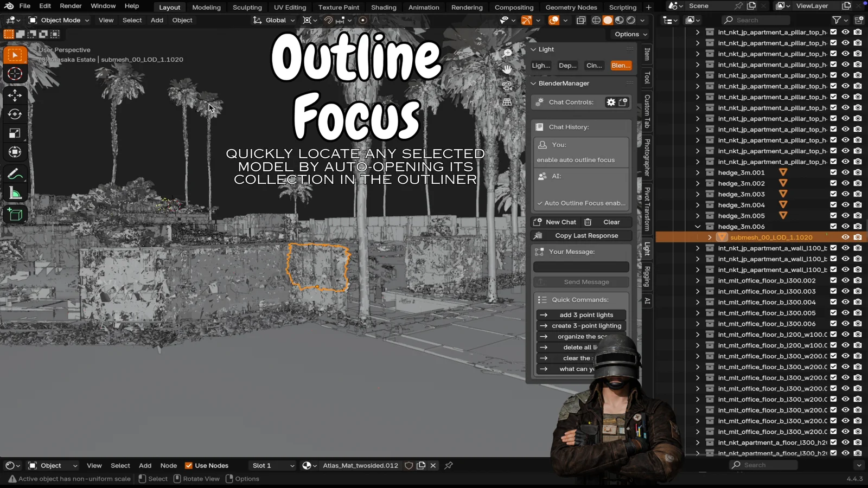Screen dimensions: 868x488
Task: Toggle the Use Nodes checkbox
Action: 189,465
